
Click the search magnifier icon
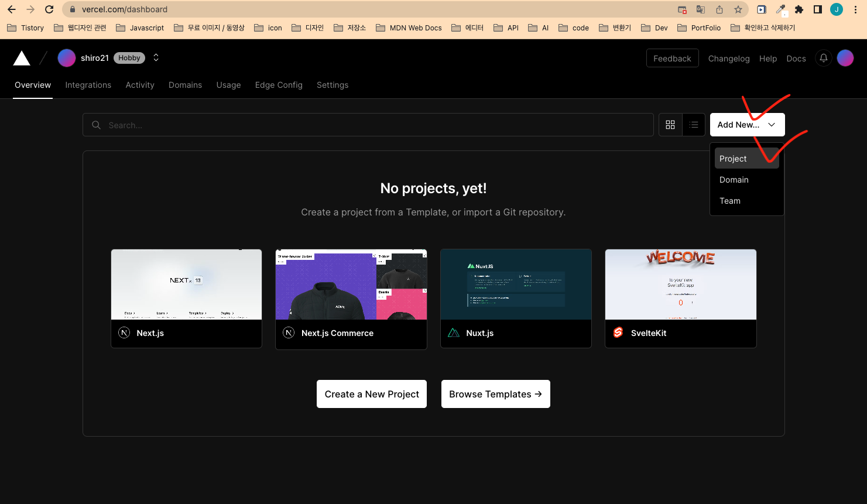97,125
